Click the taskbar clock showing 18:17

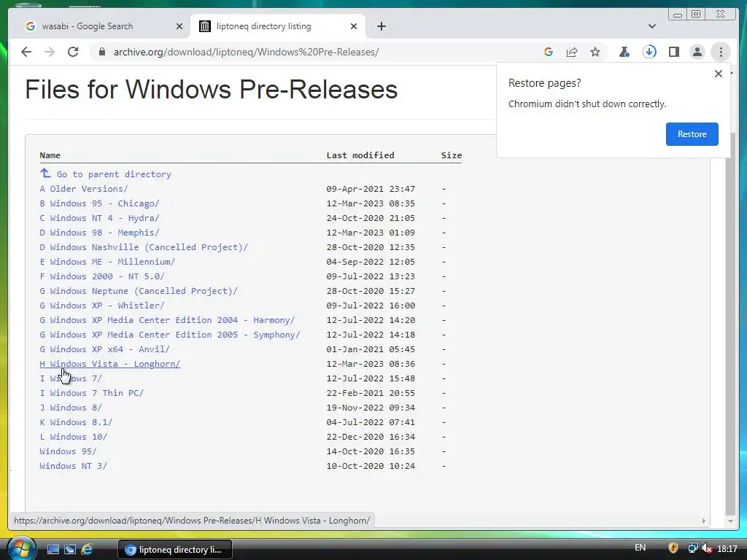tap(727, 548)
